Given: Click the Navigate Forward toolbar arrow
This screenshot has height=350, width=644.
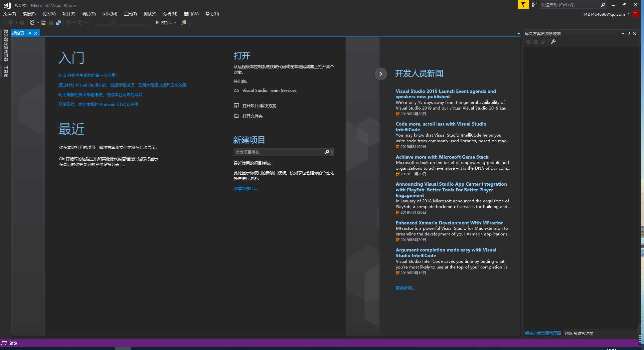Looking at the screenshot, I should pos(22,23).
